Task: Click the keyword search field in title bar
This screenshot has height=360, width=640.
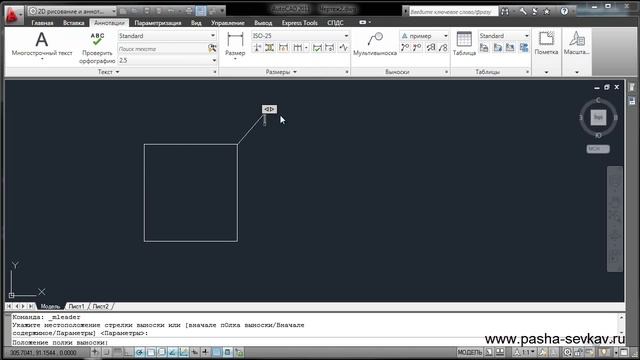Action: [453, 12]
